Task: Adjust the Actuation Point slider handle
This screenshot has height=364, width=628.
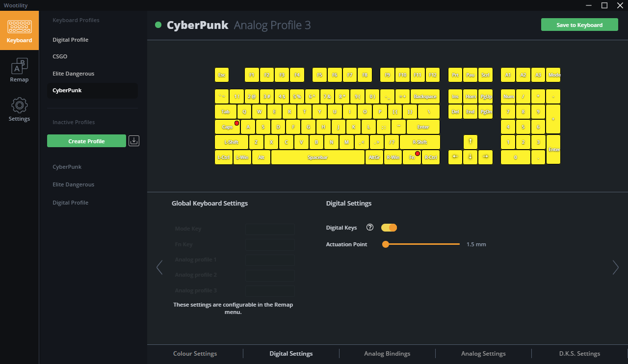Action: (386, 244)
